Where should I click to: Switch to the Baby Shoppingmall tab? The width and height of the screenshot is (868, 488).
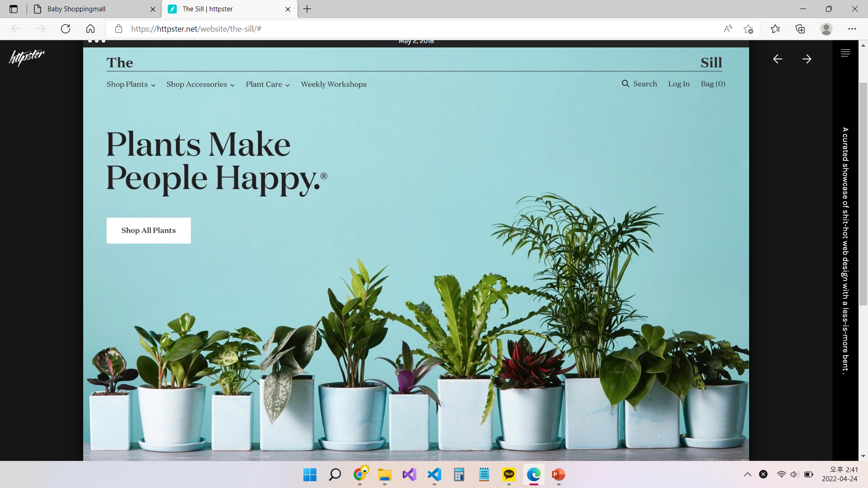pos(76,9)
